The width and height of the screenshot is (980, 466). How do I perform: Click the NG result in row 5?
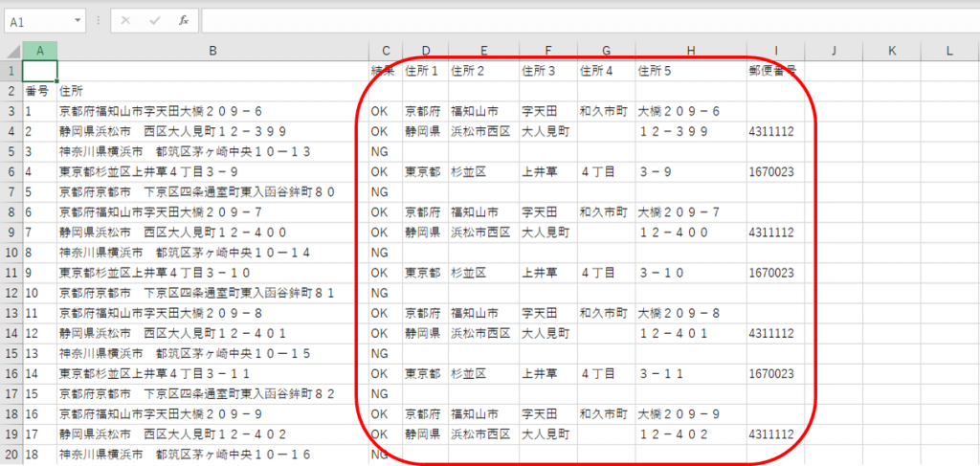pos(386,152)
